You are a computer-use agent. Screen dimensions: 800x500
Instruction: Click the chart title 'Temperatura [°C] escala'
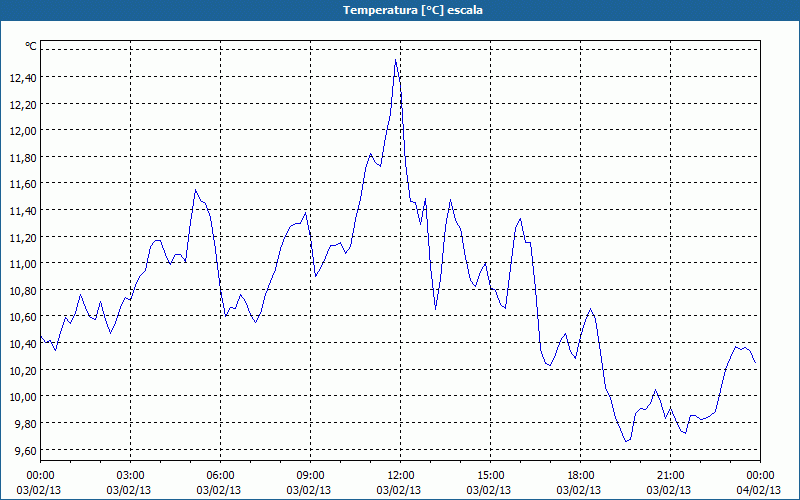[413, 10]
